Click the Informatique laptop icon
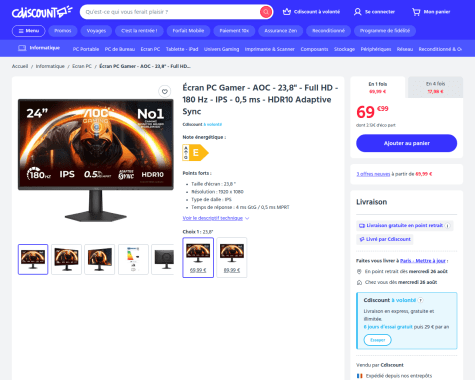The height and width of the screenshot is (380, 475). 22,48
